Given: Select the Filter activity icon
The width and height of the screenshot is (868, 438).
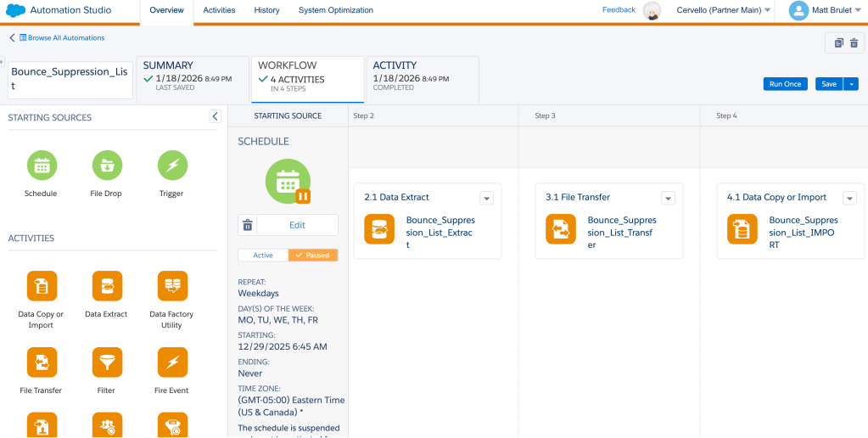Looking at the screenshot, I should pyautogui.click(x=107, y=362).
